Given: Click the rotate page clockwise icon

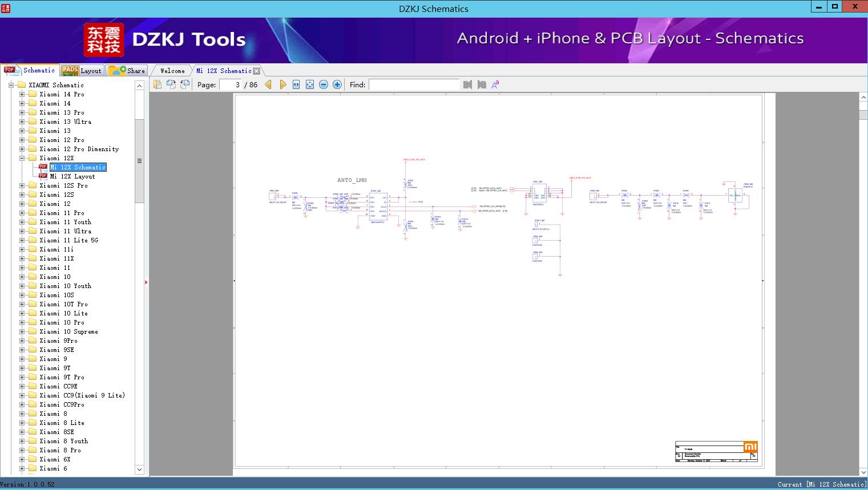Looking at the screenshot, I should [x=185, y=84].
